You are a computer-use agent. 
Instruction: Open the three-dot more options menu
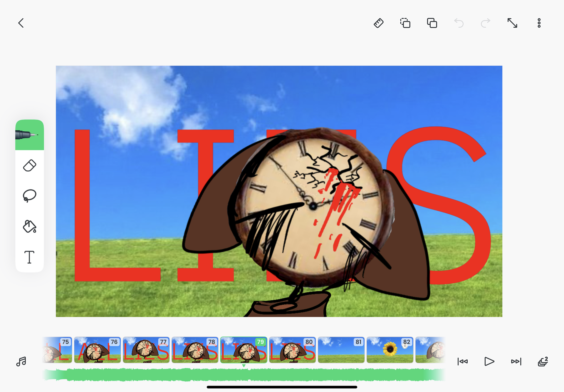tap(539, 23)
